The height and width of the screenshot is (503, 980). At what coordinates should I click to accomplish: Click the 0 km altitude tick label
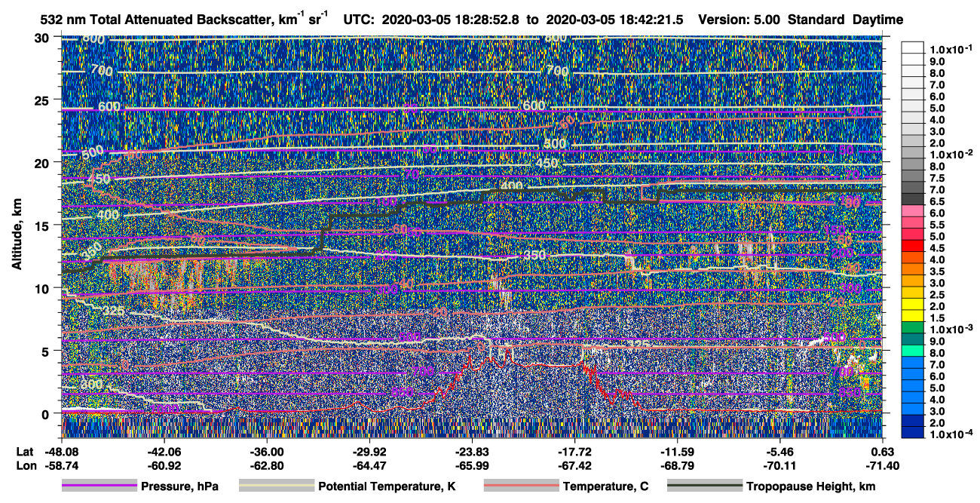(x=47, y=413)
